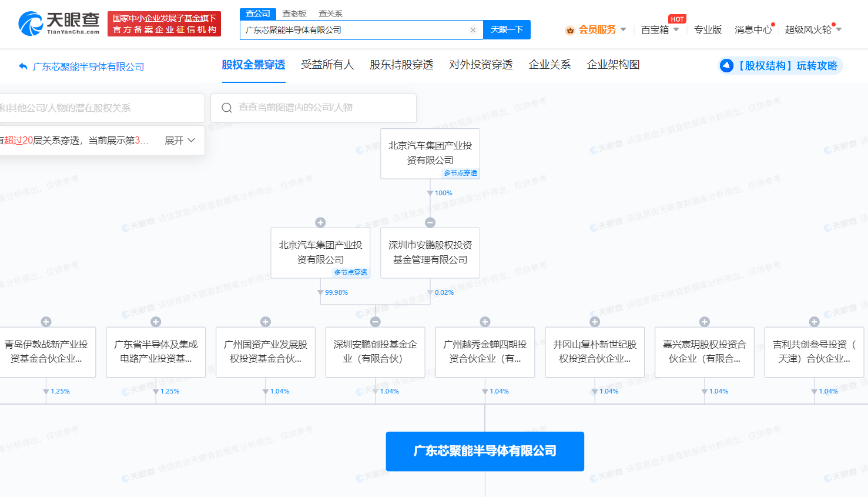Switch to 对外投资穿透 tab

click(481, 65)
